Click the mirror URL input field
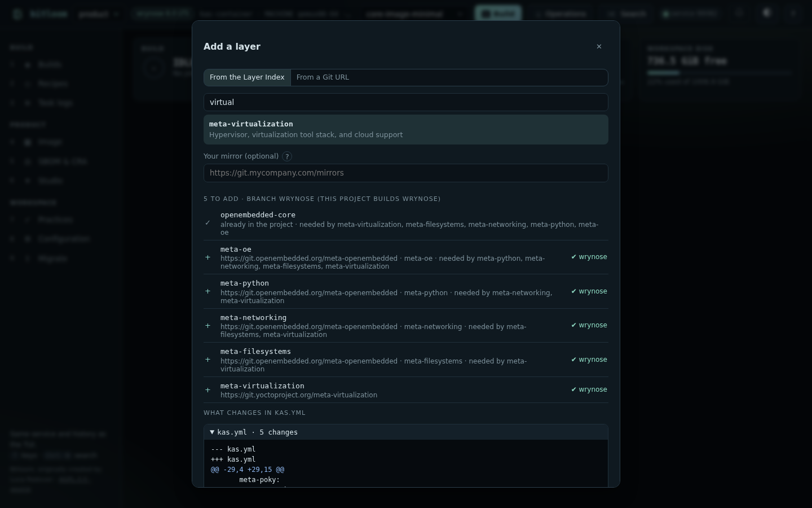This screenshot has width=812, height=508. 406,173
